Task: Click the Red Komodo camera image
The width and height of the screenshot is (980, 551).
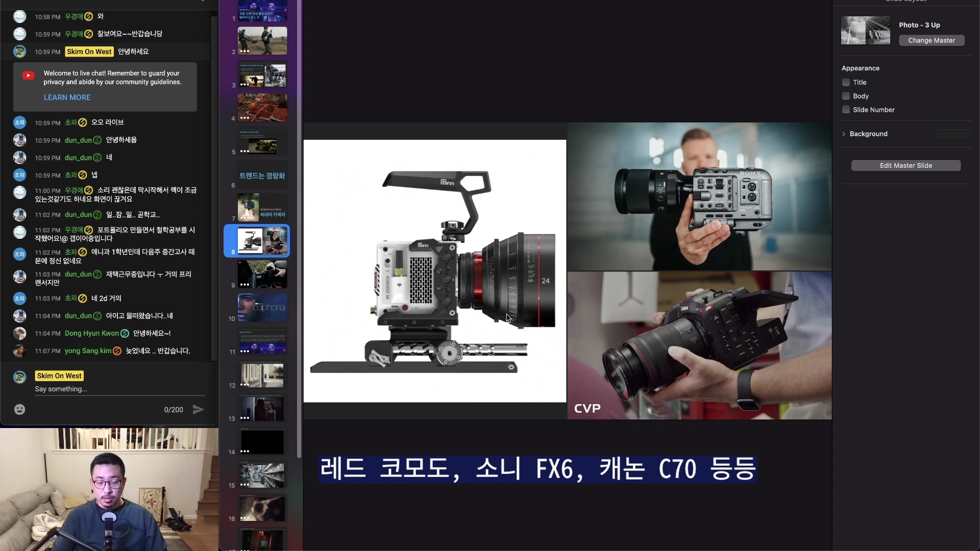Action: tap(435, 271)
